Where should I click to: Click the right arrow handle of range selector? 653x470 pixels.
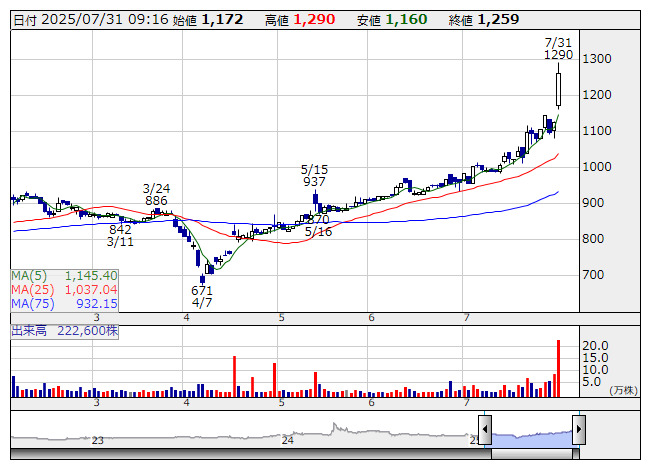click(578, 430)
